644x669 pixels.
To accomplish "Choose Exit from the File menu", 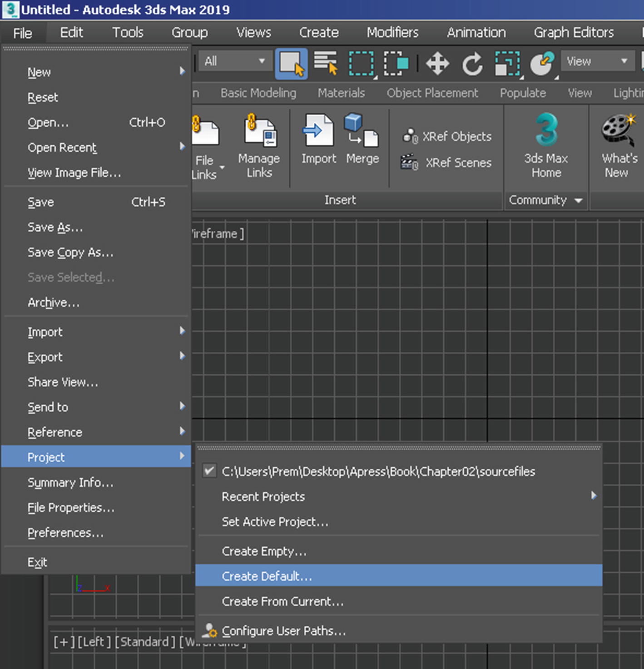I will pos(96,562).
